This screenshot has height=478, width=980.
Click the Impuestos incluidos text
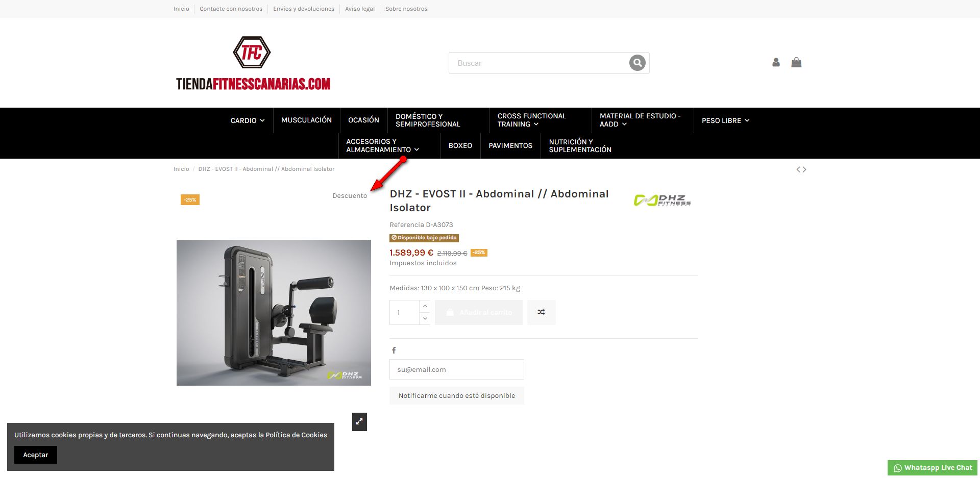pyautogui.click(x=423, y=263)
